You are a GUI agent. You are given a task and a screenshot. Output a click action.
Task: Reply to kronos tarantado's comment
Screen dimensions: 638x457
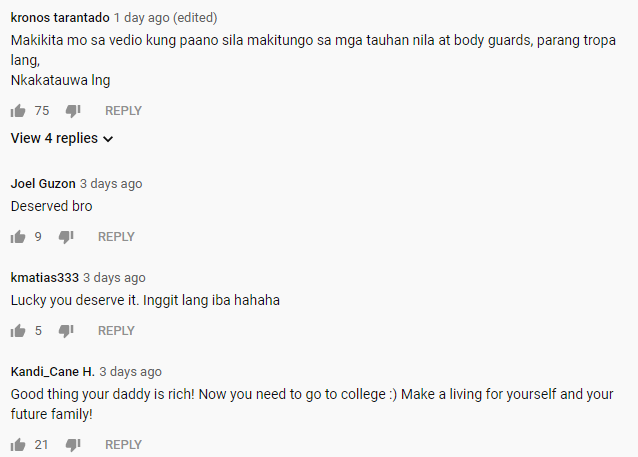pos(123,111)
